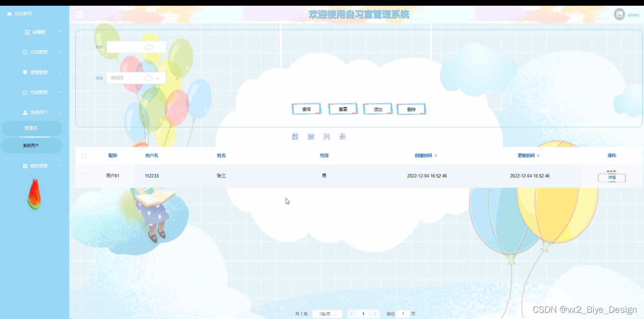Click the 重置 reset button
Screen dimensions: 644x319
(x=343, y=109)
